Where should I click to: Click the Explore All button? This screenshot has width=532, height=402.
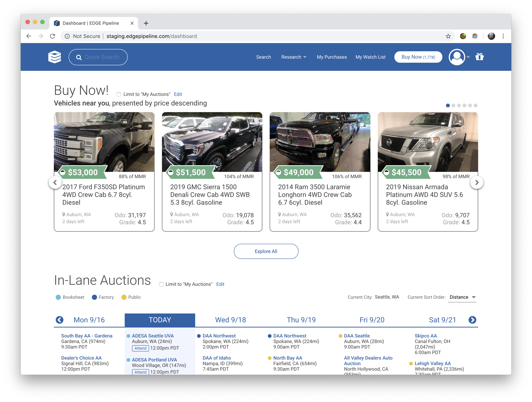click(266, 251)
